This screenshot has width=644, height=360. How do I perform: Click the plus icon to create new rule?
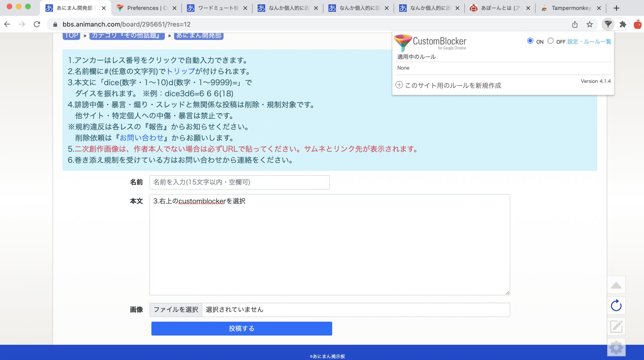pyautogui.click(x=399, y=85)
